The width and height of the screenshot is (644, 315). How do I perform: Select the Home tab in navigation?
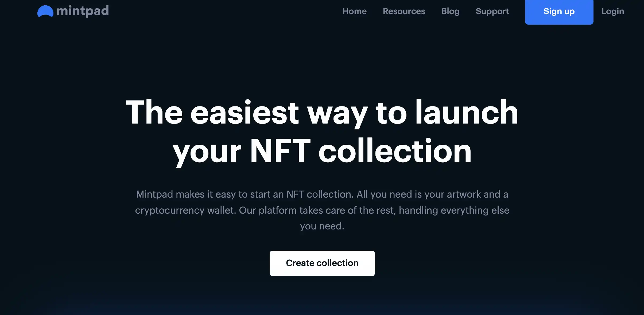coord(354,11)
